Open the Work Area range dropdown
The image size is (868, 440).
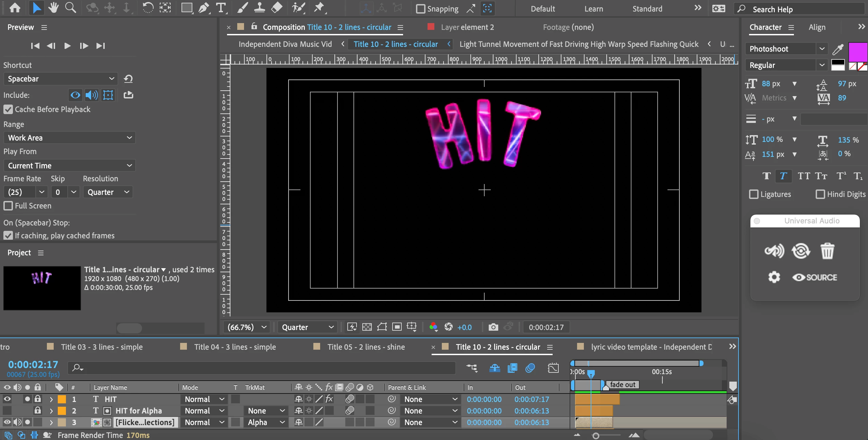(x=69, y=138)
